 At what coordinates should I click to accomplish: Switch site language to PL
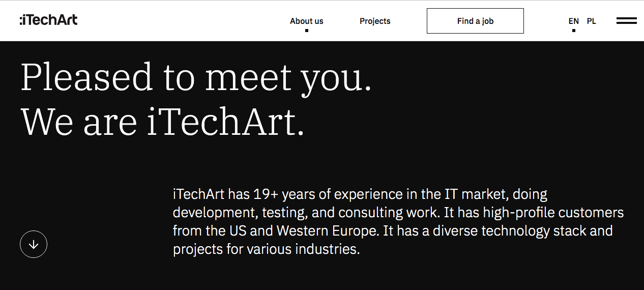[591, 21]
